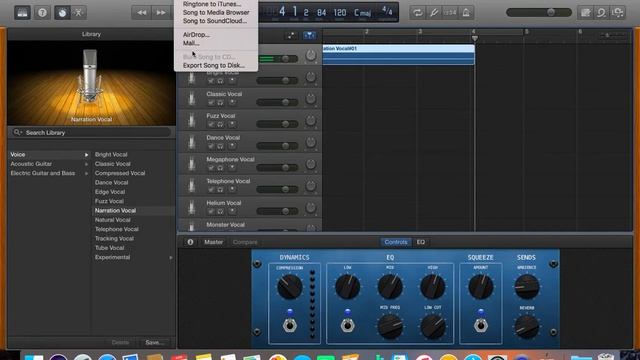Toggle the Library panel button
The width and height of the screenshot is (640, 360).
pyautogui.click(x=22, y=13)
